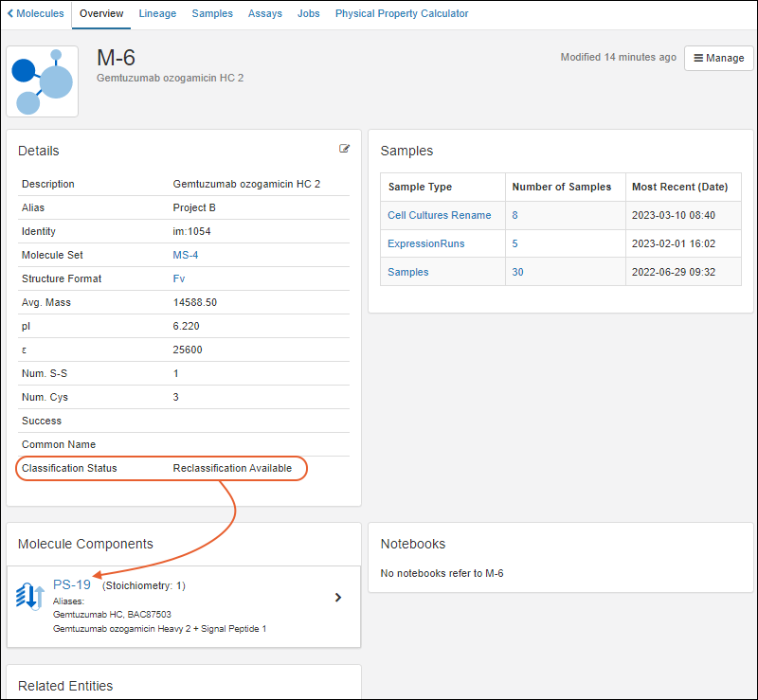
Task: Open the Manage menu button
Action: 718,58
